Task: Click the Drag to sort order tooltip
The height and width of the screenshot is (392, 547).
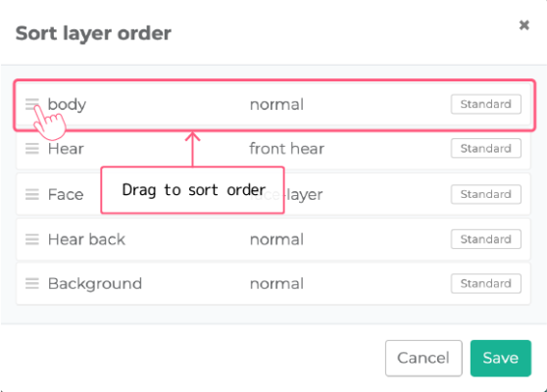Action: (192, 190)
